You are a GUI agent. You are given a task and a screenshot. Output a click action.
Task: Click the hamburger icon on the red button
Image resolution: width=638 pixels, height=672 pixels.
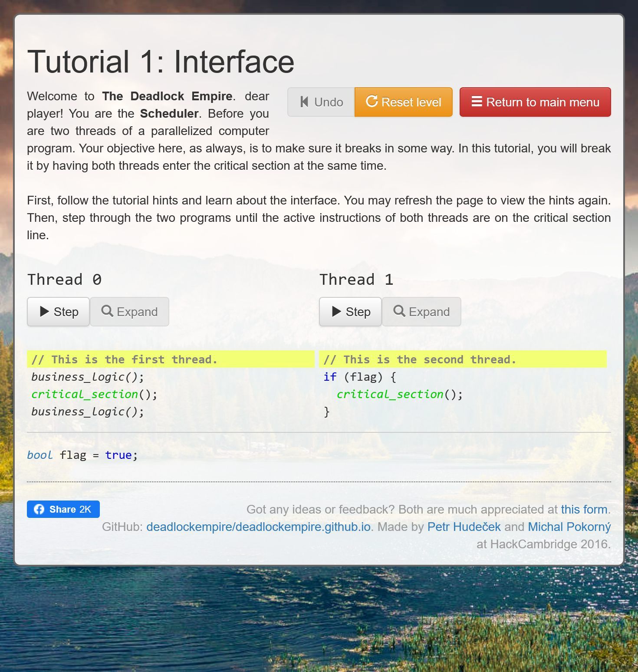(x=477, y=101)
